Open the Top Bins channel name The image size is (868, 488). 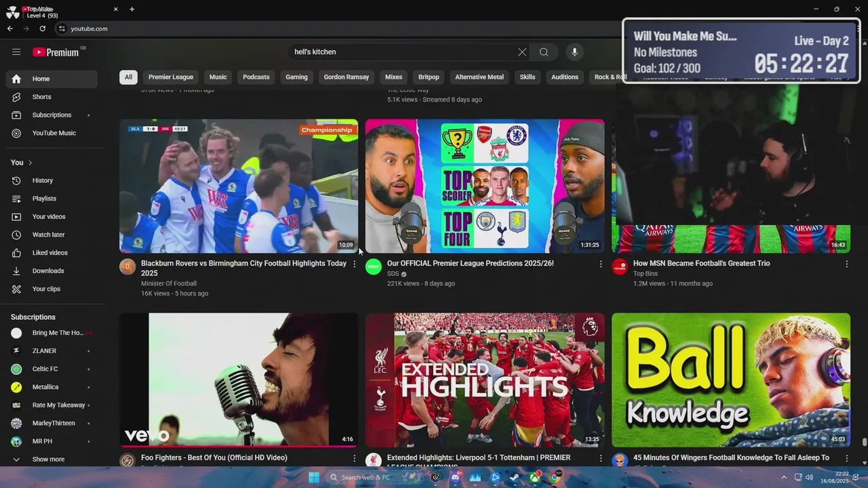click(x=646, y=274)
